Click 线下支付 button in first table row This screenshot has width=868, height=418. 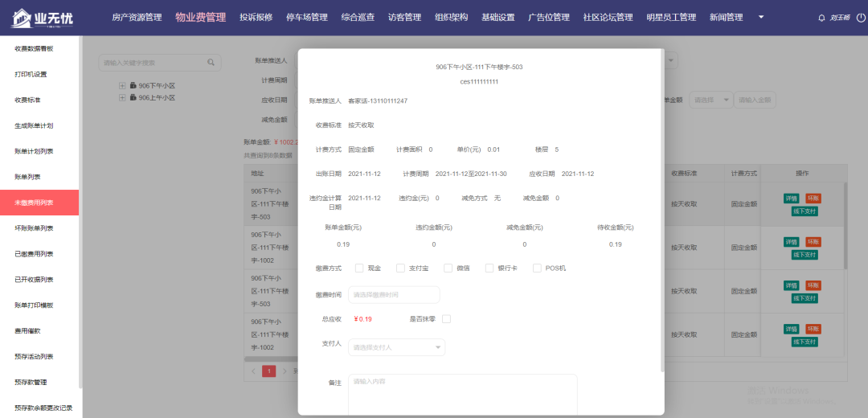(x=805, y=211)
